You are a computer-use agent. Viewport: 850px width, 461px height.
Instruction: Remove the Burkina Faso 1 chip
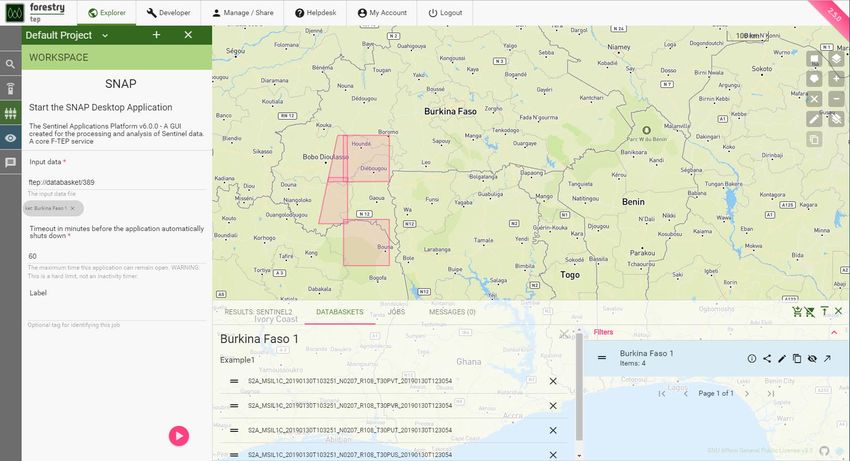click(x=73, y=208)
